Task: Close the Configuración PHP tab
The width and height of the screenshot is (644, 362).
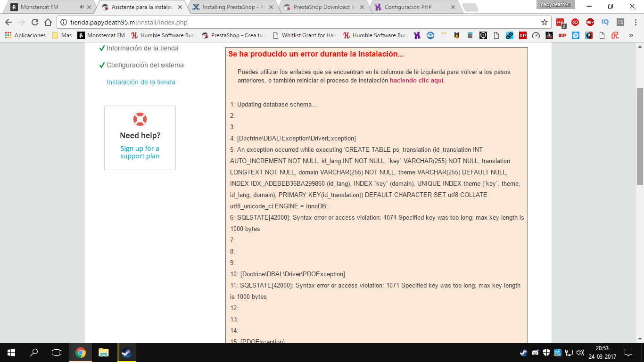Action: pyautogui.click(x=453, y=7)
